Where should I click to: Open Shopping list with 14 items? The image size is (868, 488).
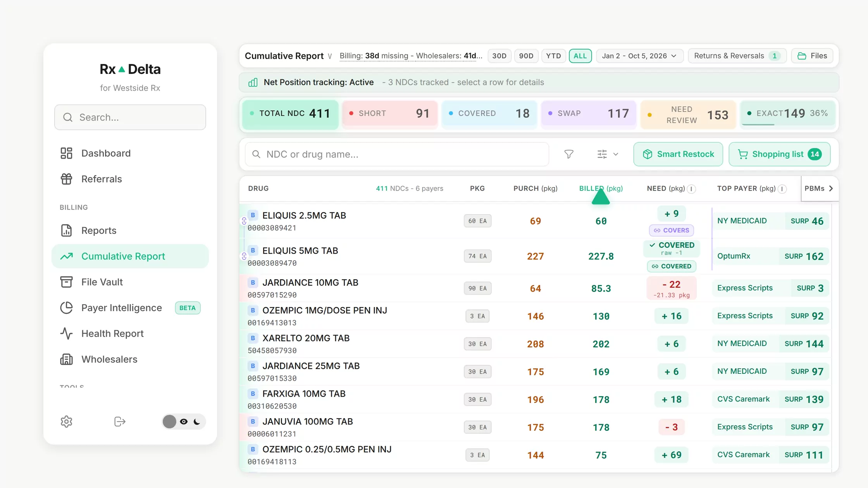pos(779,154)
